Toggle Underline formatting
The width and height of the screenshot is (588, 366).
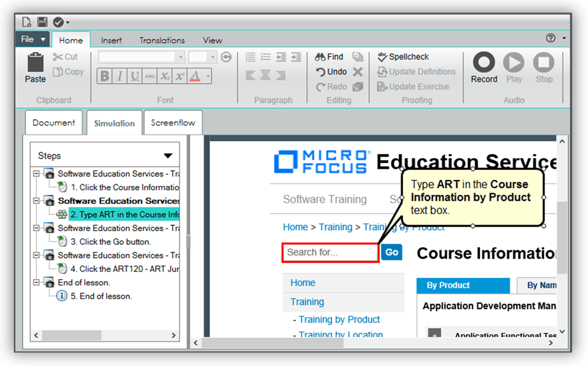coord(135,76)
